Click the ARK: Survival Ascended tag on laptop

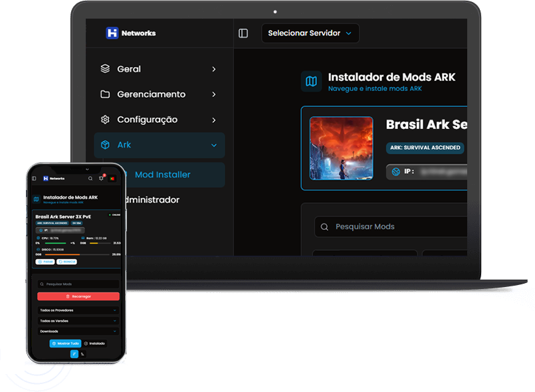[x=425, y=147]
